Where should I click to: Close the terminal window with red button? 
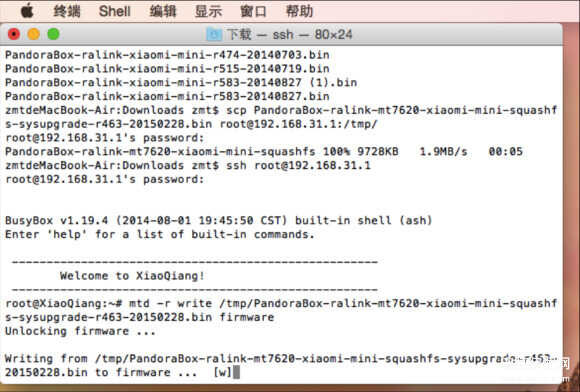[14, 34]
